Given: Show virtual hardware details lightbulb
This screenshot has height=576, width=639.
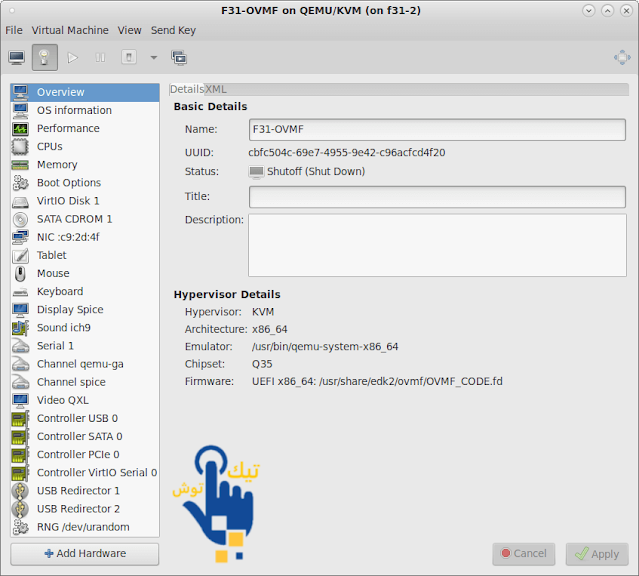Looking at the screenshot, I should click(45, 57).
